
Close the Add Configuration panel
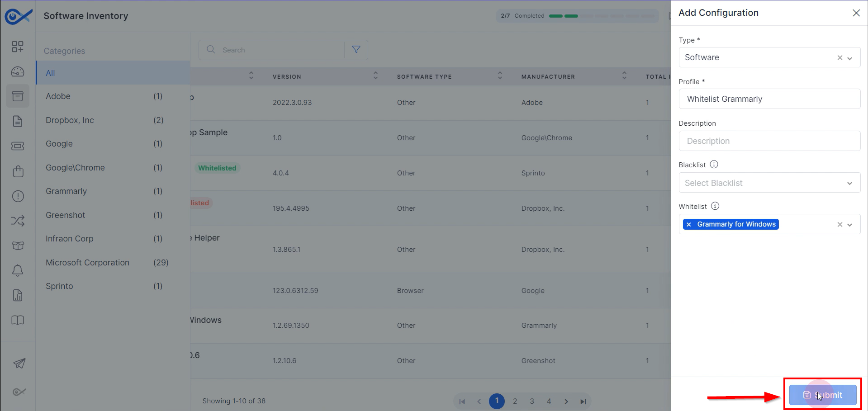pos(856,13)
